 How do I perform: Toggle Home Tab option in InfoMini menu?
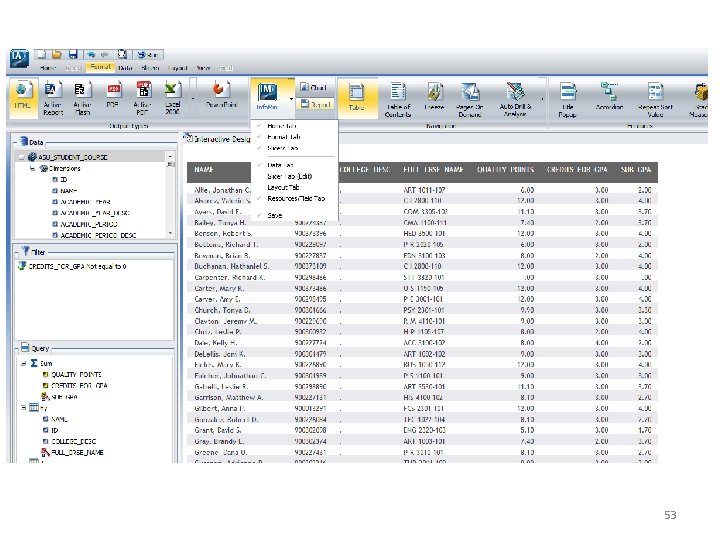pyautogui.click(x=294, y=126)
